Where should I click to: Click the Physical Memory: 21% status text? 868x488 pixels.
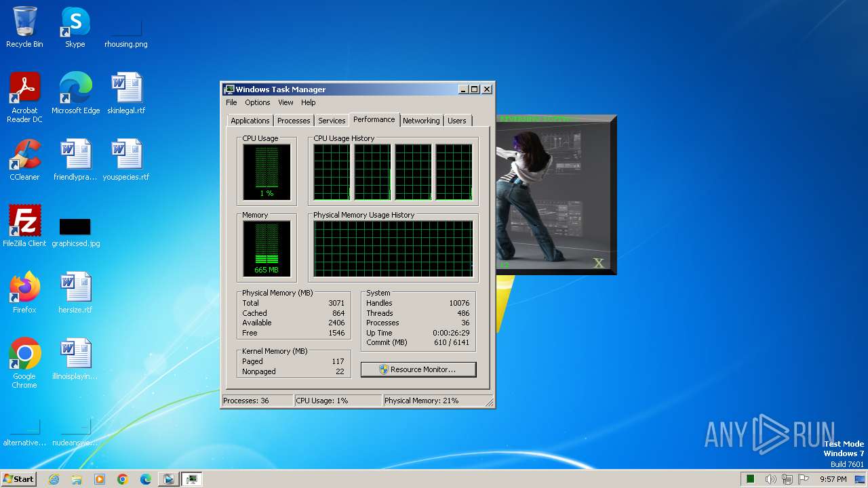421,401
